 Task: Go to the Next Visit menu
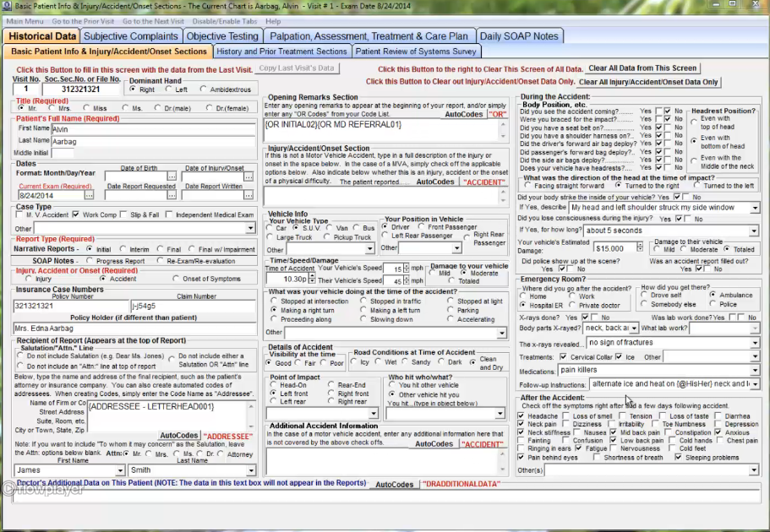coord(153,21)
